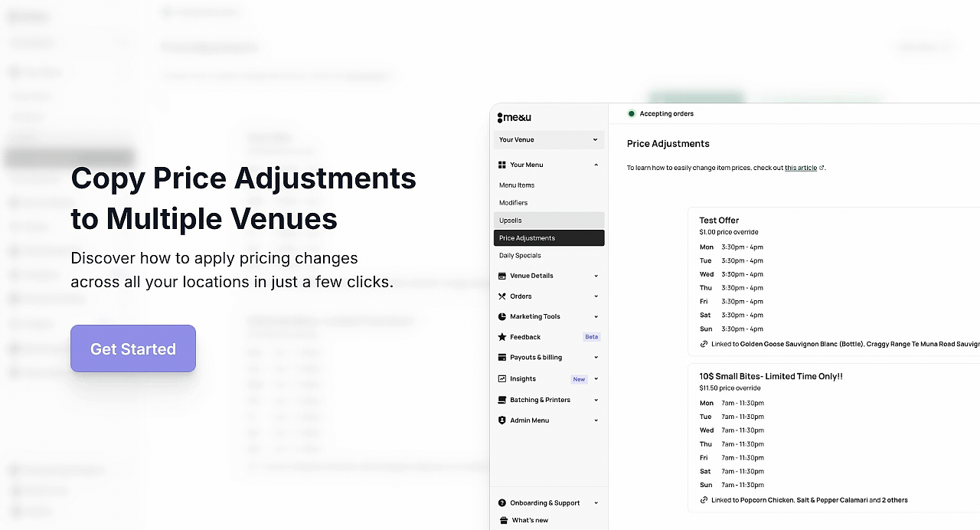Image resolution: width=980 pixels, height=530 pixels.
Task: Open the 'this article' link
Action: coord(802,168)
